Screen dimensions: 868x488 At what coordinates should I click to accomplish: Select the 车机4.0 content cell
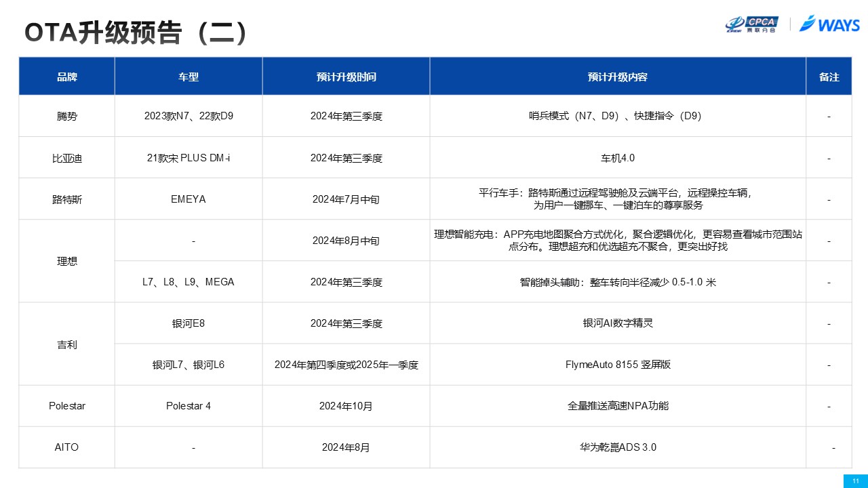click(618, 158)
